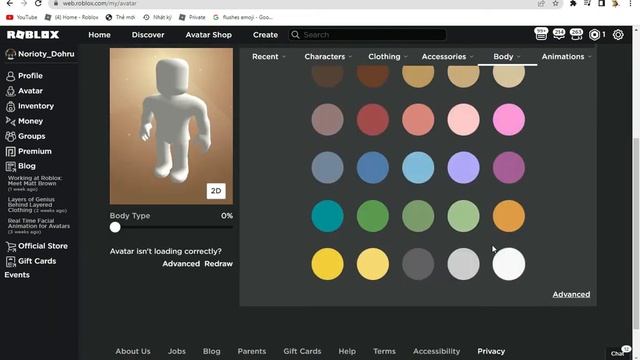Open Real Time Facial Animation blog post
Screen dimensions: 640x360
[39, 226]
